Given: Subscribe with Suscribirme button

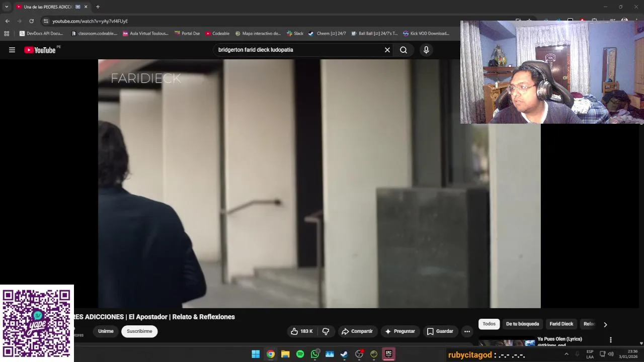Looking at the screenshot, I should pyautogui.click(x=139, y=331).
